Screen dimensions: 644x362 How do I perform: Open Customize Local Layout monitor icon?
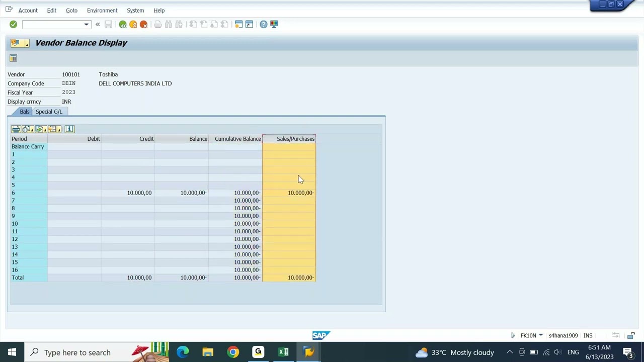(x=274, y=24)
